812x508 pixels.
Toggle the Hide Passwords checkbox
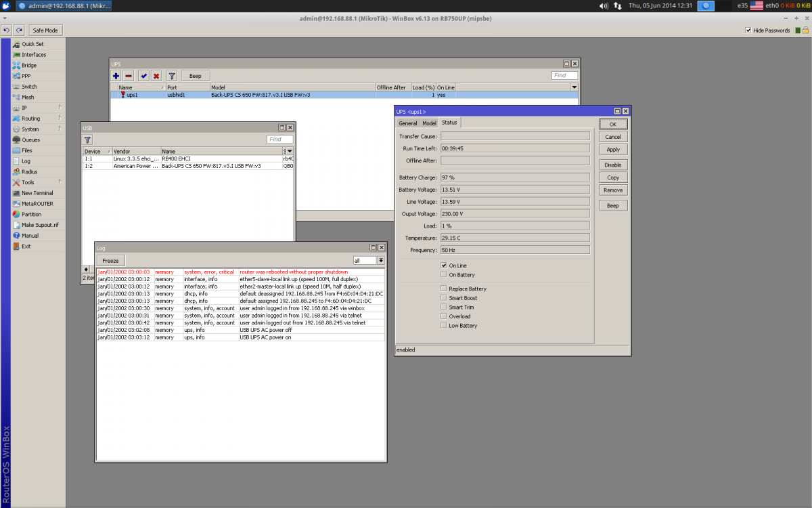748,30
